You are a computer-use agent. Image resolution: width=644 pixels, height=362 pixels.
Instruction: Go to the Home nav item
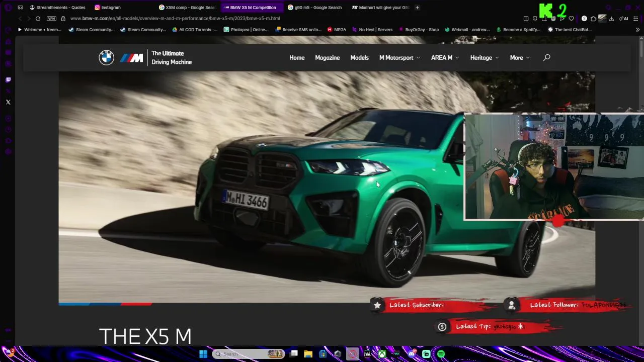coord(297,58)
